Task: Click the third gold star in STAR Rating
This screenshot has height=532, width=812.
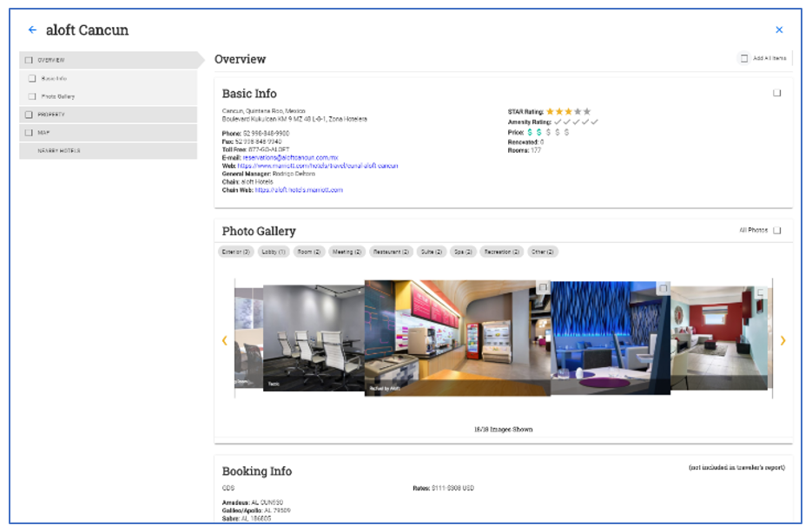Action: [569, 112]
